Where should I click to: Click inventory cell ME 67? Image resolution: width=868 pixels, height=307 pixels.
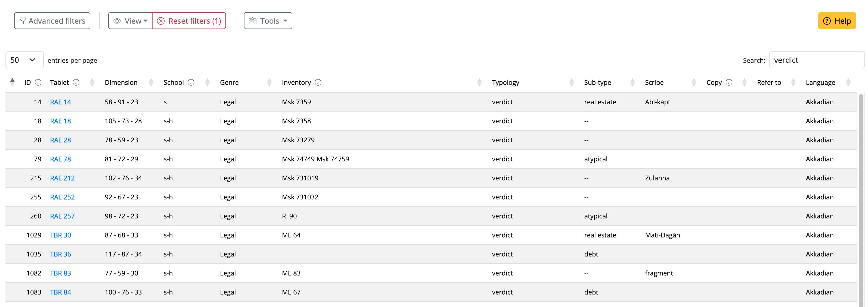point(291,292)
